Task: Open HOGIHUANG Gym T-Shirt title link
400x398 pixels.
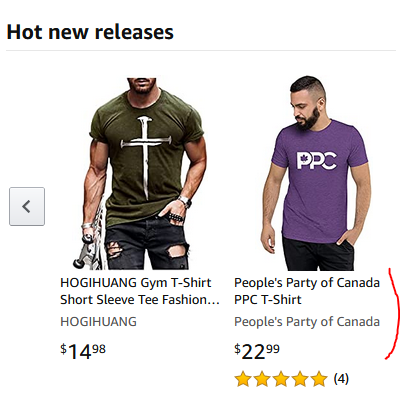Action: (x=140, y=291)
